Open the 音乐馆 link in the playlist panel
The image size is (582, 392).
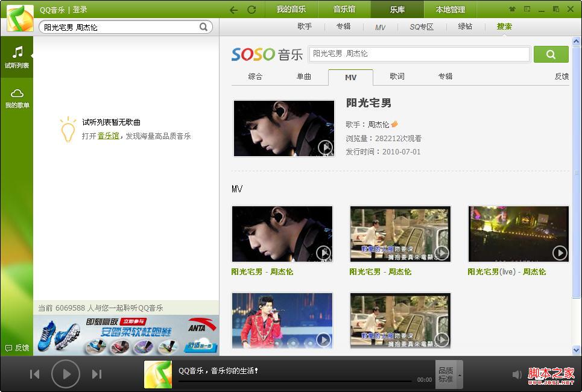coord(107,136)
